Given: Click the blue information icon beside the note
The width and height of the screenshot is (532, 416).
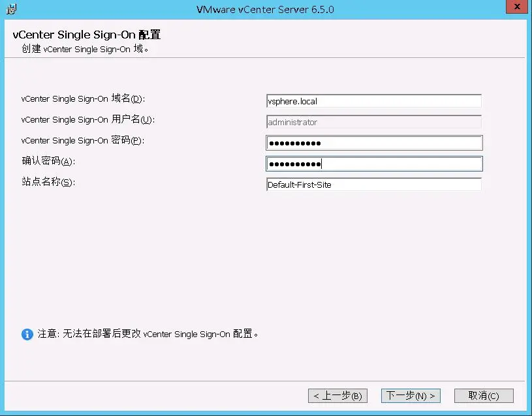Looking at the screenshot, I should 27,334.
